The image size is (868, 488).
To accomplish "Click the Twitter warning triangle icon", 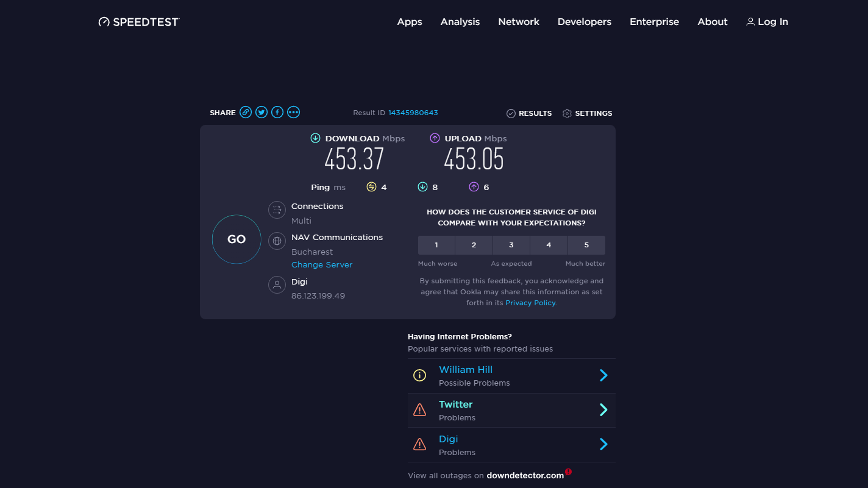I will point(420,410).
